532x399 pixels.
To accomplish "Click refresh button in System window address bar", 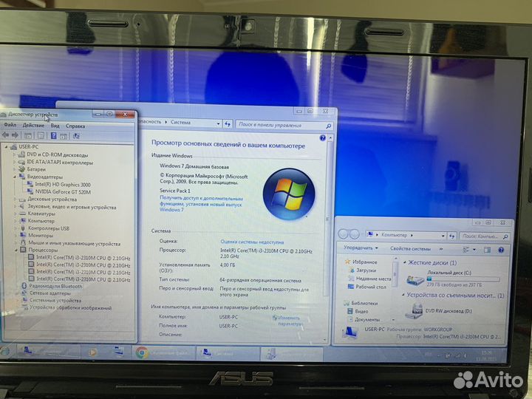I will point(228,125).
